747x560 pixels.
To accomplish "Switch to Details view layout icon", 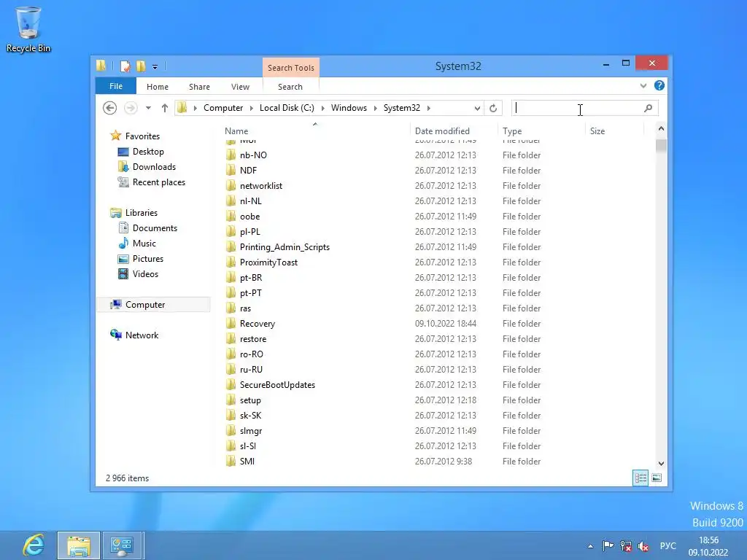I will click(x=640, y=478).
